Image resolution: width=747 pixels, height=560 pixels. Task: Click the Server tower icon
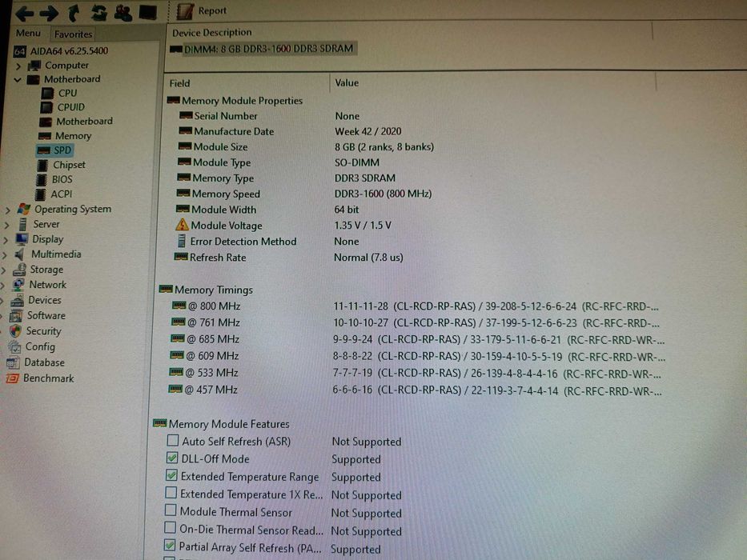[x=22, y=224]
